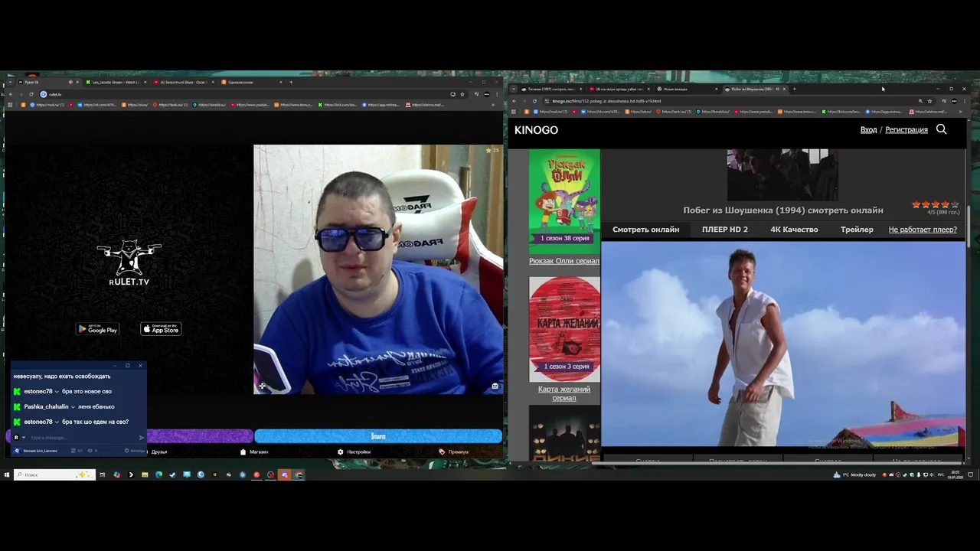Click the Windows taskbar search box

54,474
